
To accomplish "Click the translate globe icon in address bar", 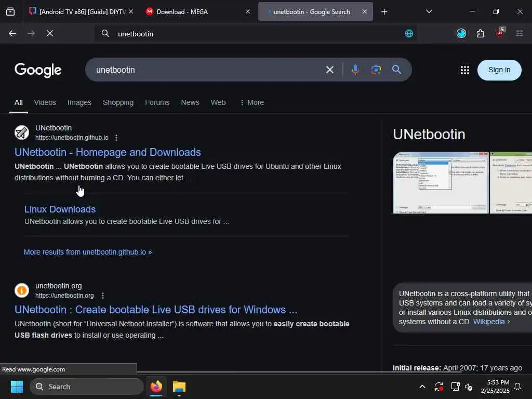I will point(409,34).
